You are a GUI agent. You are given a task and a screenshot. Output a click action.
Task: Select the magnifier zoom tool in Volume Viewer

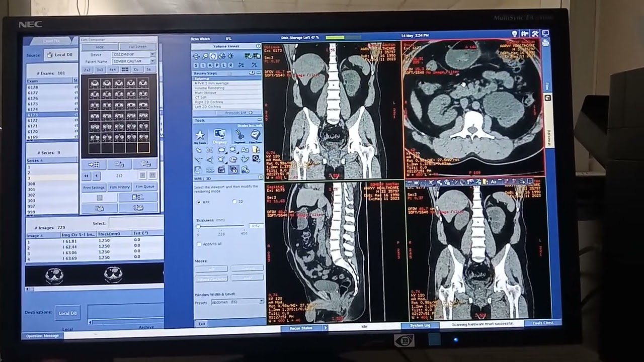[x=205, y=56]
